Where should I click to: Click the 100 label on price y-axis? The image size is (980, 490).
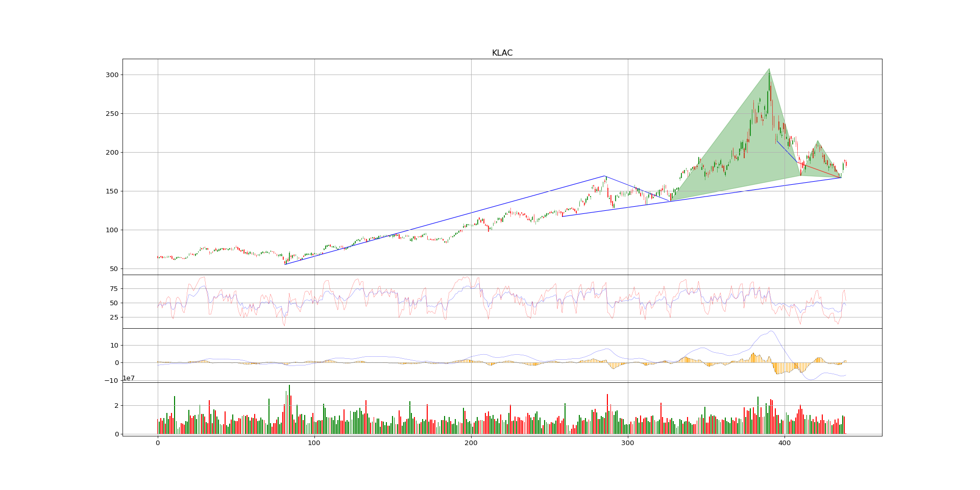click(x=112, y=230)
